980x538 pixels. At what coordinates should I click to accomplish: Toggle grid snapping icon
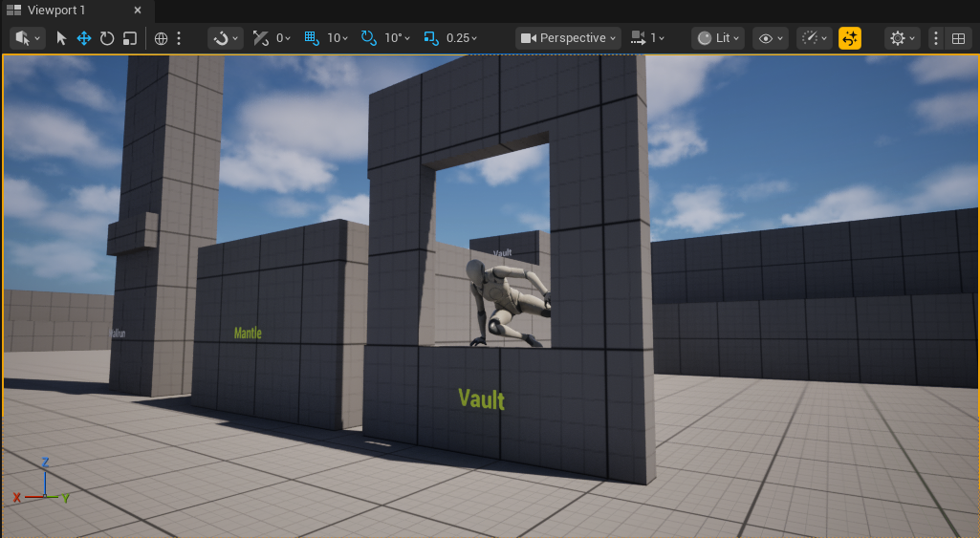[x=312, y=38]
